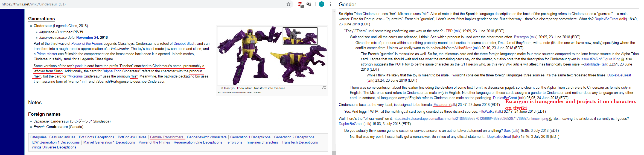Click the Gender. heading on talk page
The height and width of the screenshot is (155, 644).
348,4
